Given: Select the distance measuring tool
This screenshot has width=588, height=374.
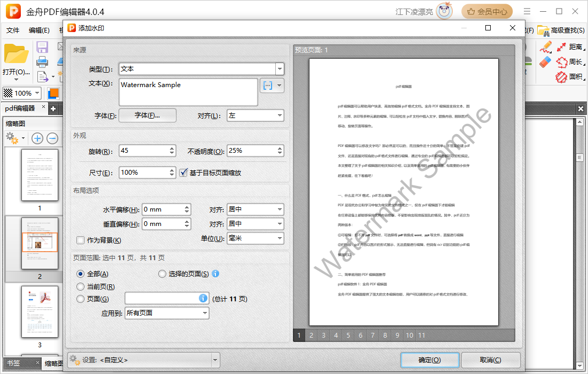Looking at the screenshot, I should pos(571,47).
